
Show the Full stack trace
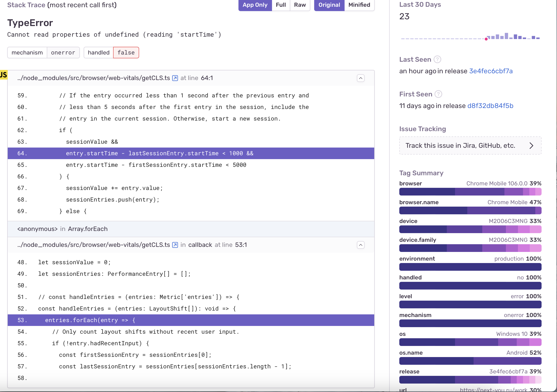(281, 5)
